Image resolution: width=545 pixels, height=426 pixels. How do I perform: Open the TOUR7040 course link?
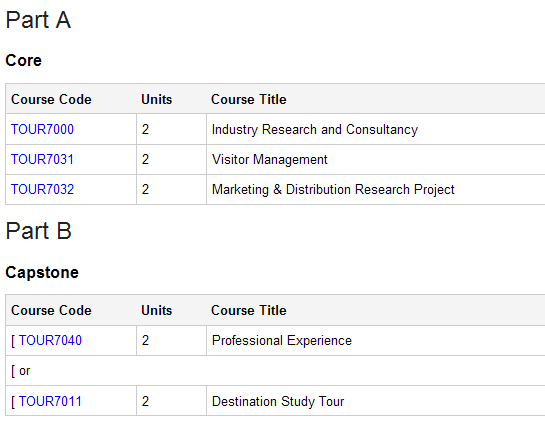pos(50,340)
